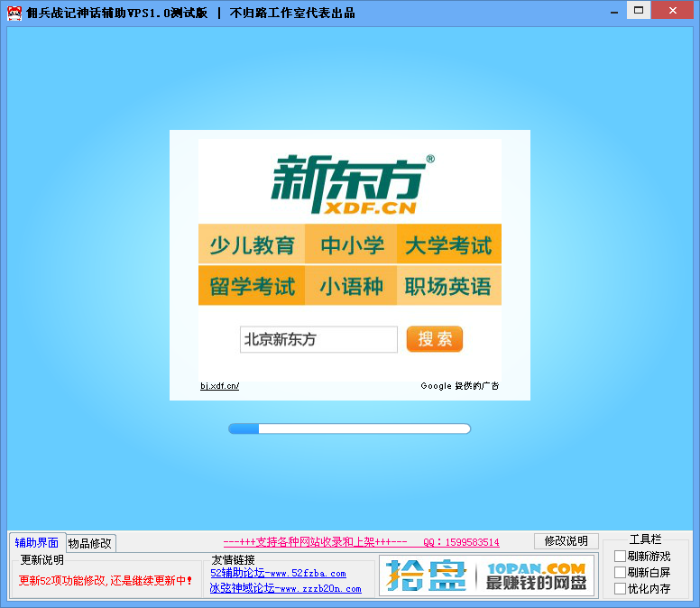This screenshot has height=608, width=700.
Task: Open the 支持各种网站收录和上架 QQ link
Action: click(x=361, y=542)
